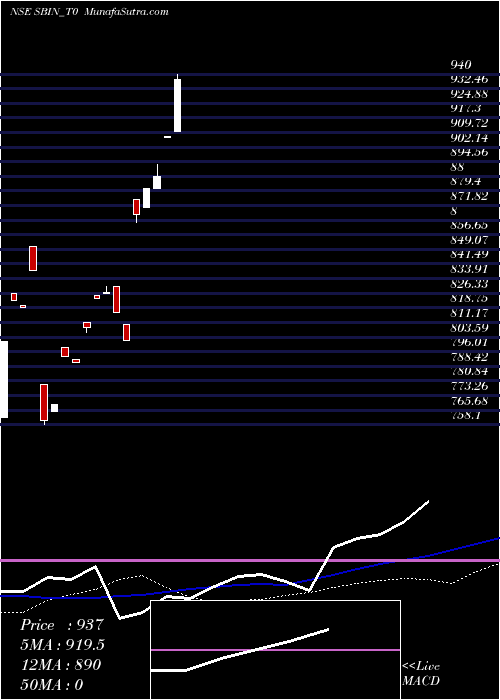Click the 'MunafaSutra.com' label
500x700 pixels.
tap(127, 12)
